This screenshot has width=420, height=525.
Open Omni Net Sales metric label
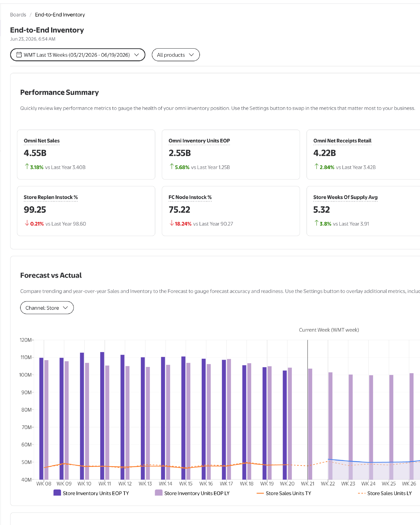tap(42, 141)
